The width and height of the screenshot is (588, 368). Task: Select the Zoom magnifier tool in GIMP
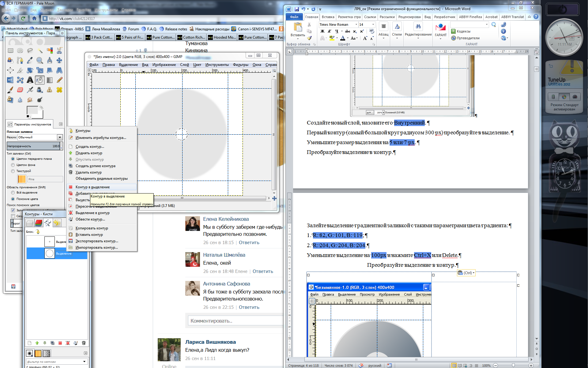click(x=40, y=60)
